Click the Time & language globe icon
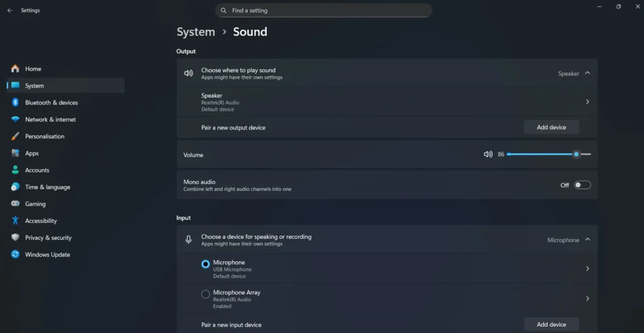This screenshot has width=644, height=333. 15,187
